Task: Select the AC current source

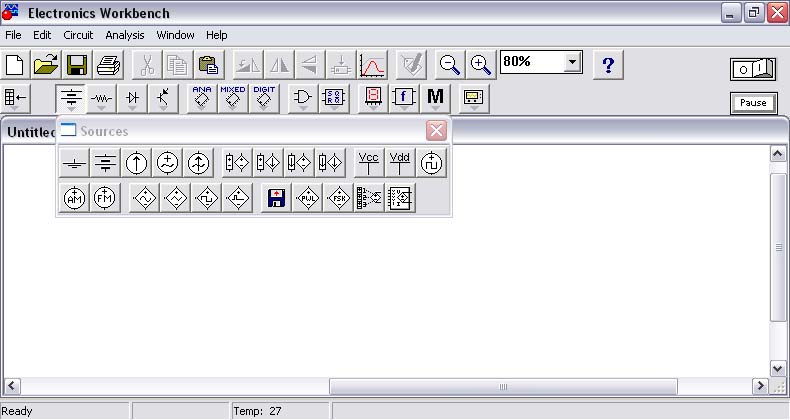Action: 199,163
